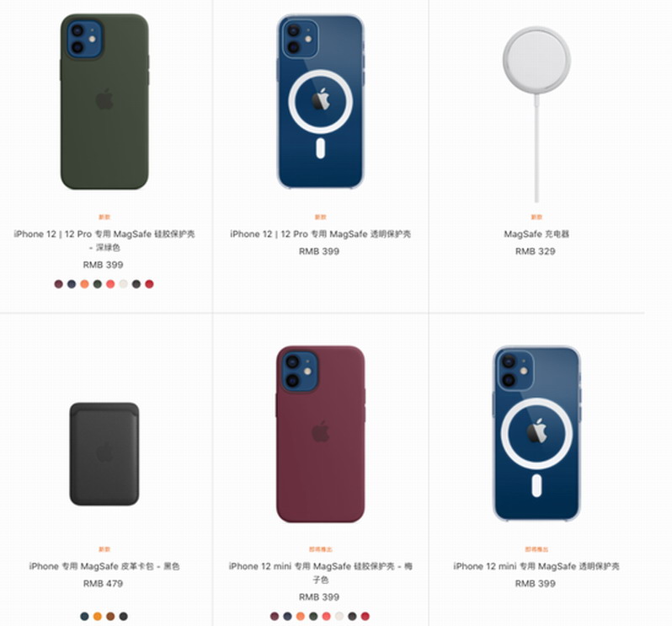Open the plum iPhone 12 mini case image

tap(320, 434)
